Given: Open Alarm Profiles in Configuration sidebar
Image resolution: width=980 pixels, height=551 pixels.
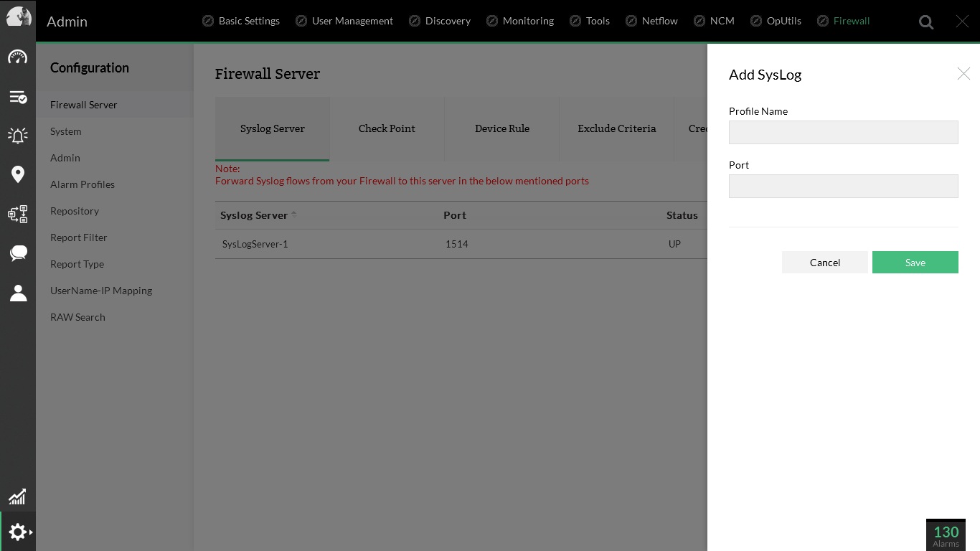Looking at the screenshot, I should click(x=83, y=184).
